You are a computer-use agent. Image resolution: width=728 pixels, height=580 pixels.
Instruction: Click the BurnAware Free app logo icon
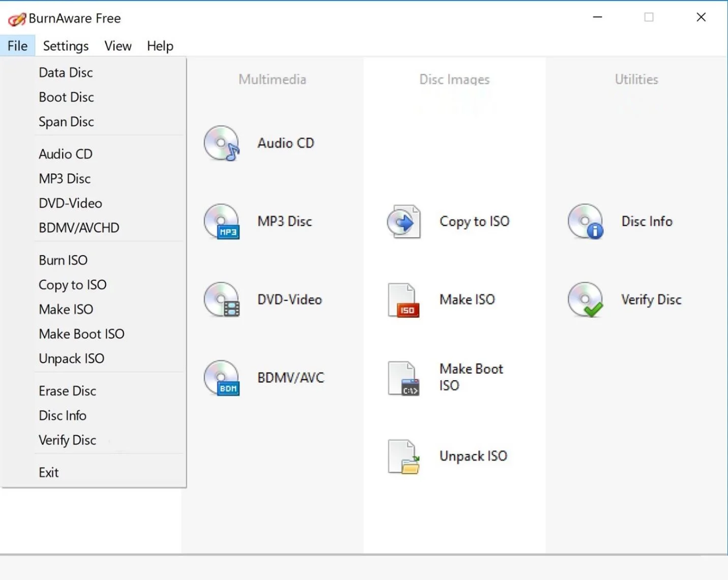point(17,19)
